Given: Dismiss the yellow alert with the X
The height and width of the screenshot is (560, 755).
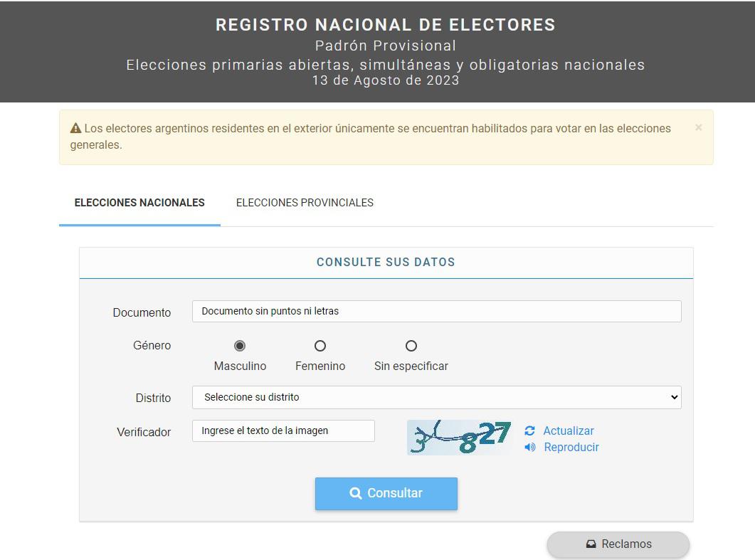Looking at the screenshot, I should coord(698,127).
